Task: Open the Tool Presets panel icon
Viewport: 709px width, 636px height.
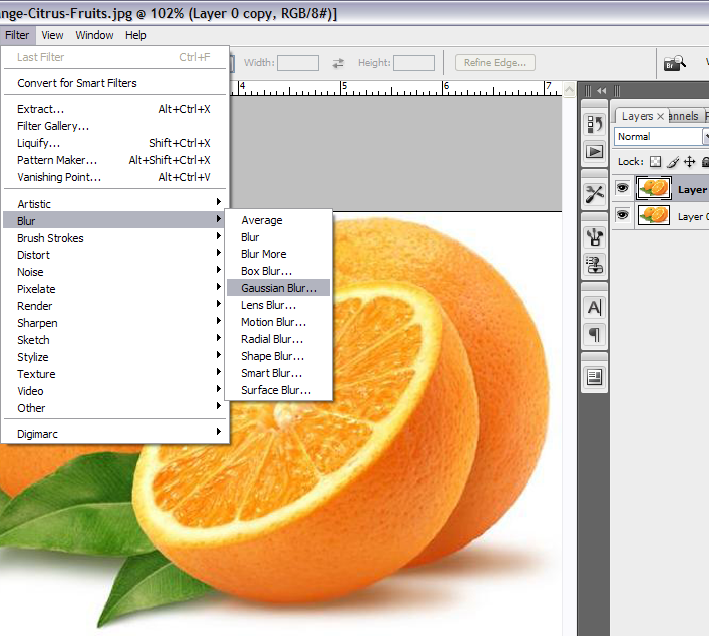Action: tap(595, 194)
